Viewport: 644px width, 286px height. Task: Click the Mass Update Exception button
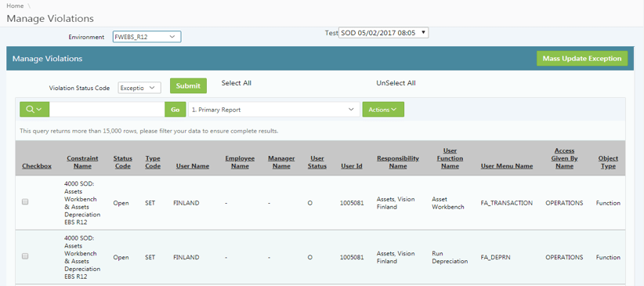click(x=582, y=58)
